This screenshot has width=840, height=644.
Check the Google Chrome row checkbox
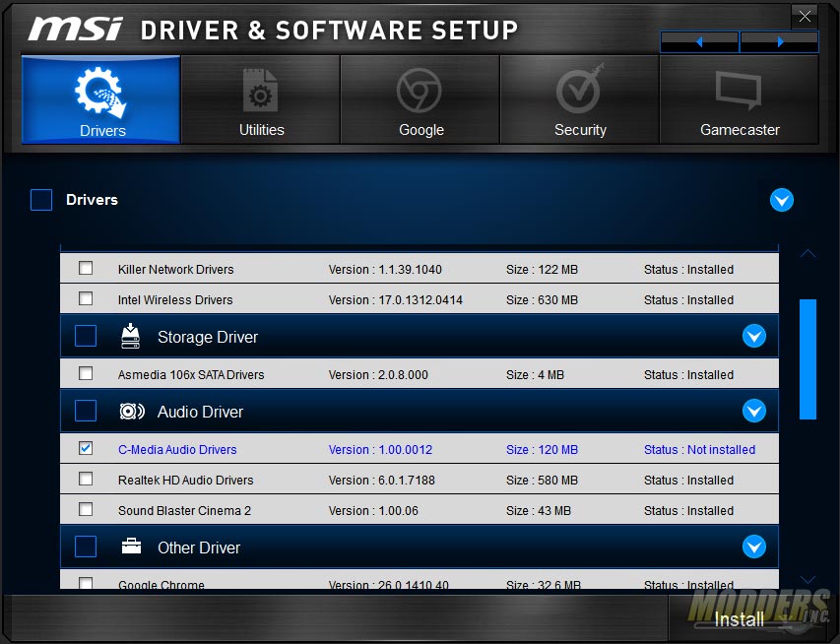coord(86,582)
